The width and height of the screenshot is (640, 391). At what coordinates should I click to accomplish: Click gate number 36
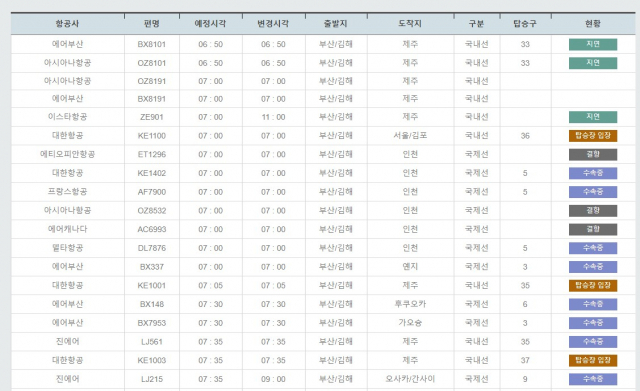click(x=525, y=136)
